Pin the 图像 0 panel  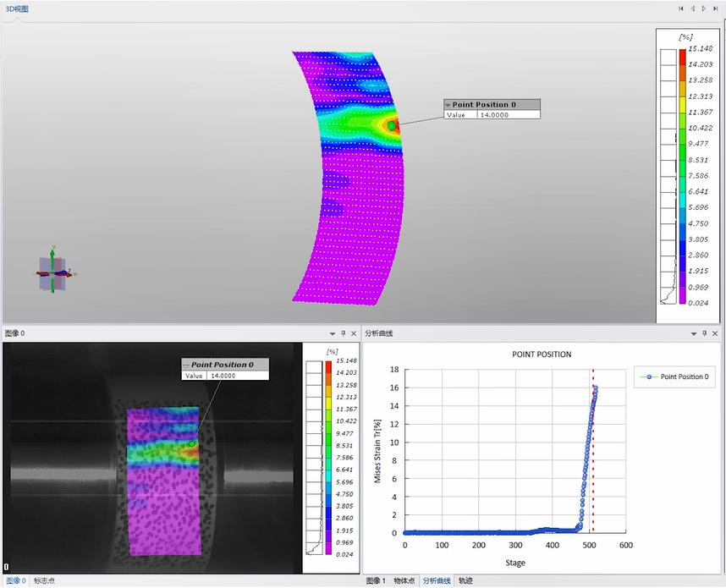(x=343, y=333)
